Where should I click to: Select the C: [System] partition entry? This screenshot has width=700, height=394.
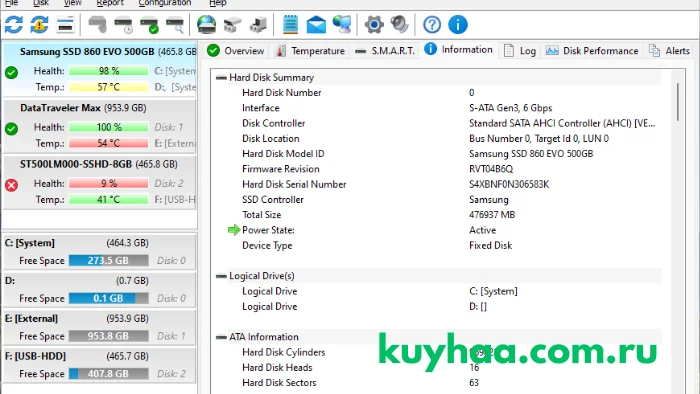tap(99, 252)
